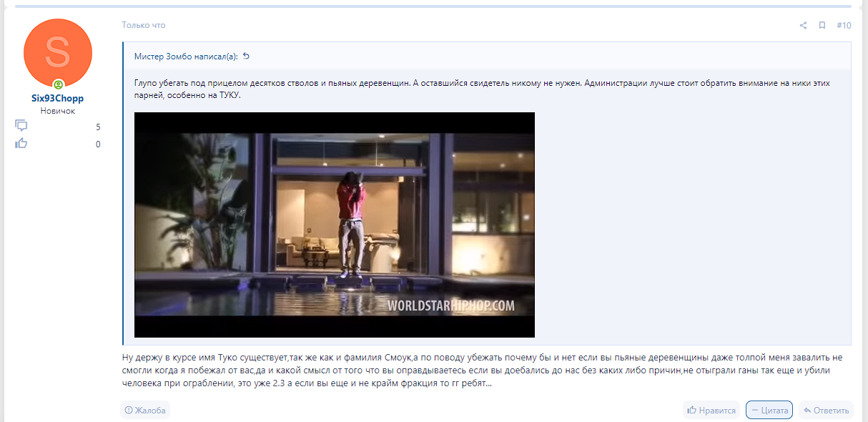This screenshot has width=868, height=422.
Task: Jump to original post via quote arrow icon
Action: click(x=247, y=57)
